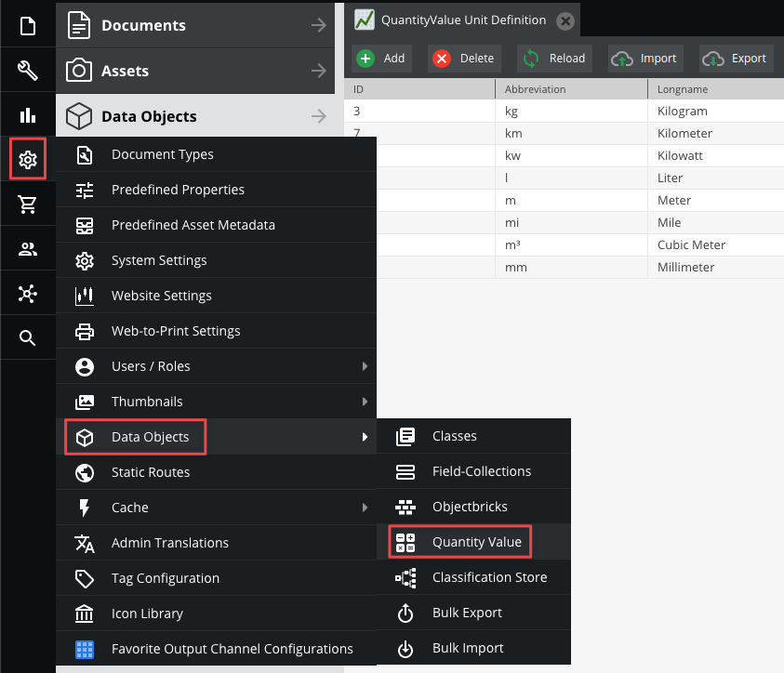This screenshot has height=673, width=784.
Task: Click the Quantity Value calculator icon
Action: coord(405,542)
